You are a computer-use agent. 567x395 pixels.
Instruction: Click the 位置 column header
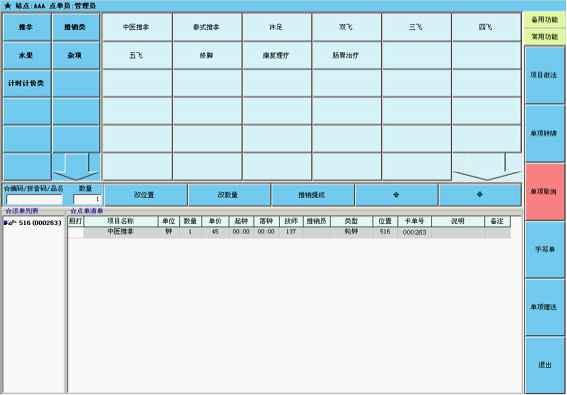(x=385, y=221)
